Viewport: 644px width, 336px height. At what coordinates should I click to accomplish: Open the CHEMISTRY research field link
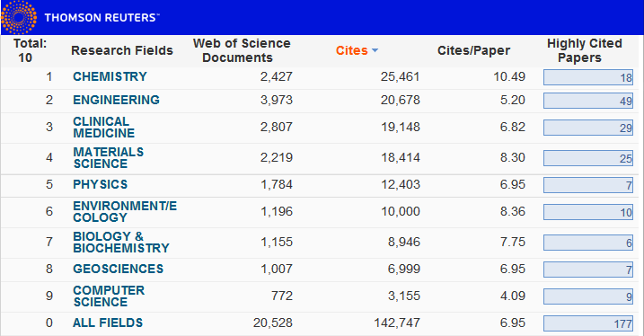[110, 76]
